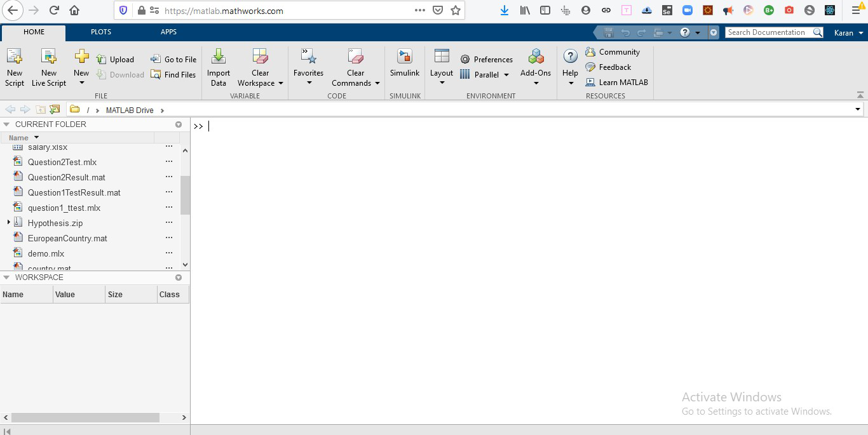The height and width of the screenshot is (435, 868).
Task: Sort workspace by the Value column
Action: click(x=79, y=295)
